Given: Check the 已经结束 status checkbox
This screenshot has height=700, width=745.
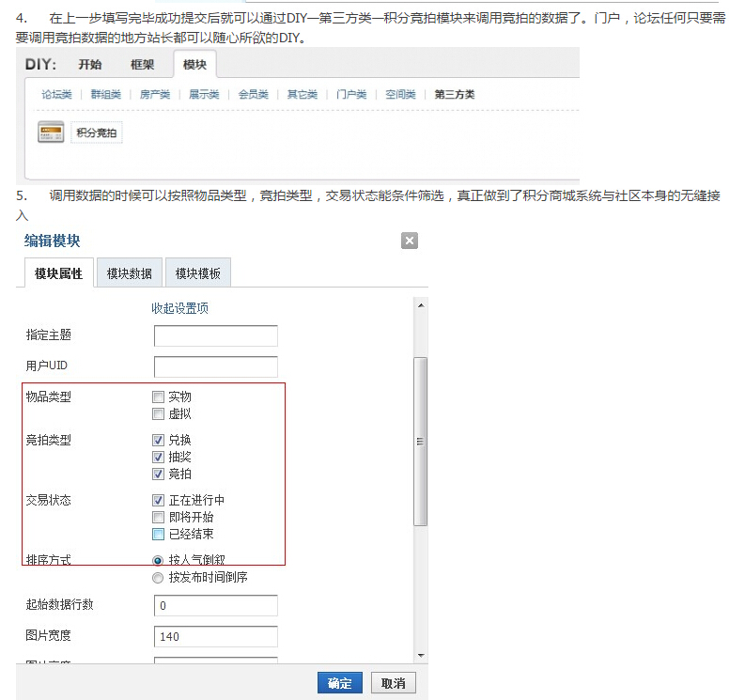Looking at the screenshot, I should click(x=158, y=534).
